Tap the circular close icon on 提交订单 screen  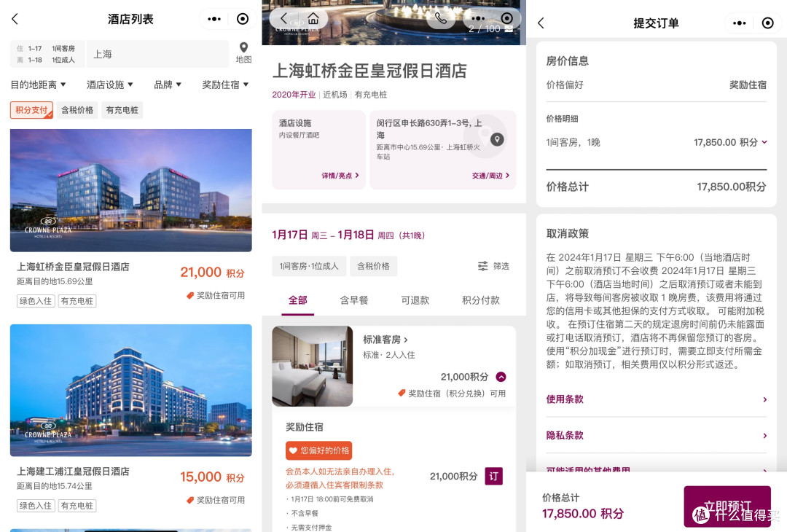tap(767, 23)
